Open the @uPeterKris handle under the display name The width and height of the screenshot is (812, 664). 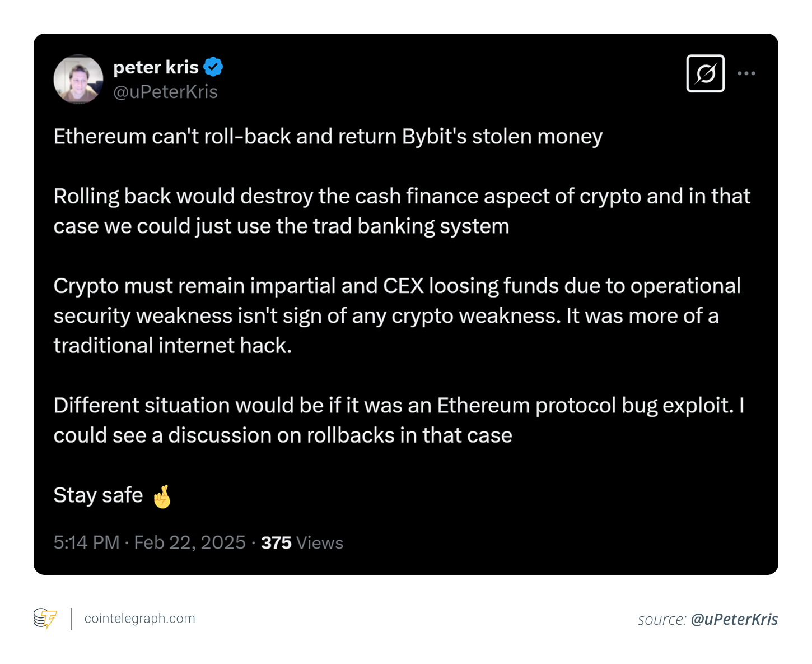coord(166,91)
